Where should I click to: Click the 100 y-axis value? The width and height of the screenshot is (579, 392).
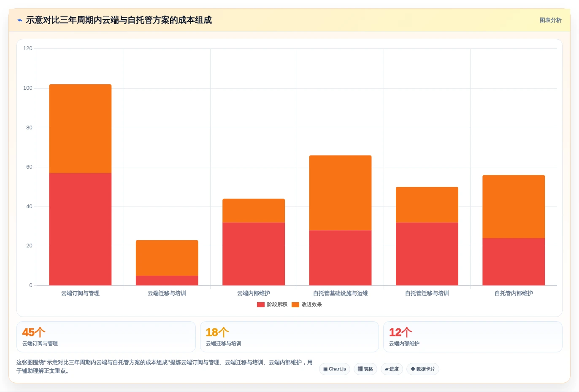click(28, 88)
